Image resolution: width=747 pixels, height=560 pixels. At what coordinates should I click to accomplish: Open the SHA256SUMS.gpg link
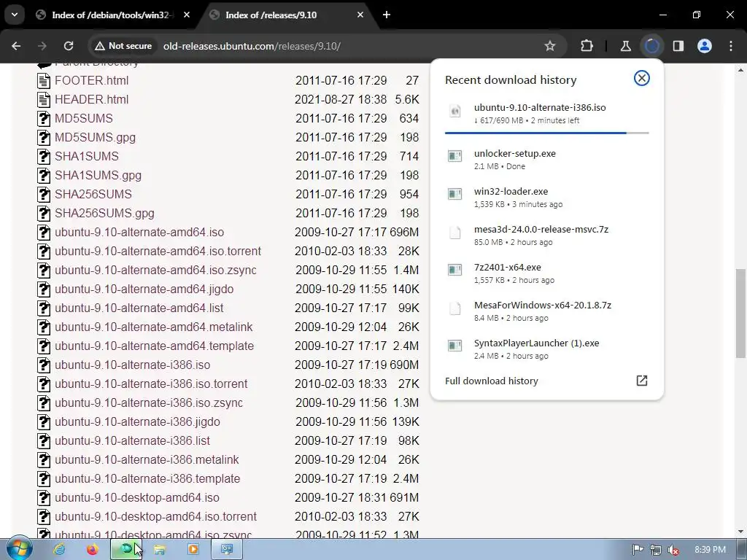click(x=104, y=214)
